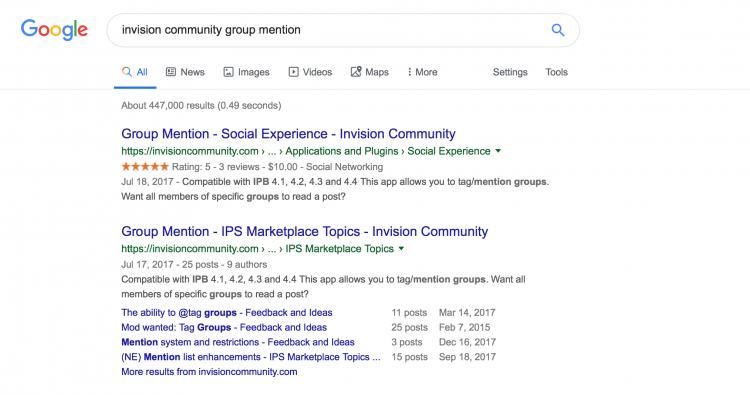Image resolution: width=750 pixels, height=395 pixels.
Task: Open search Settings
Action: 510,72
